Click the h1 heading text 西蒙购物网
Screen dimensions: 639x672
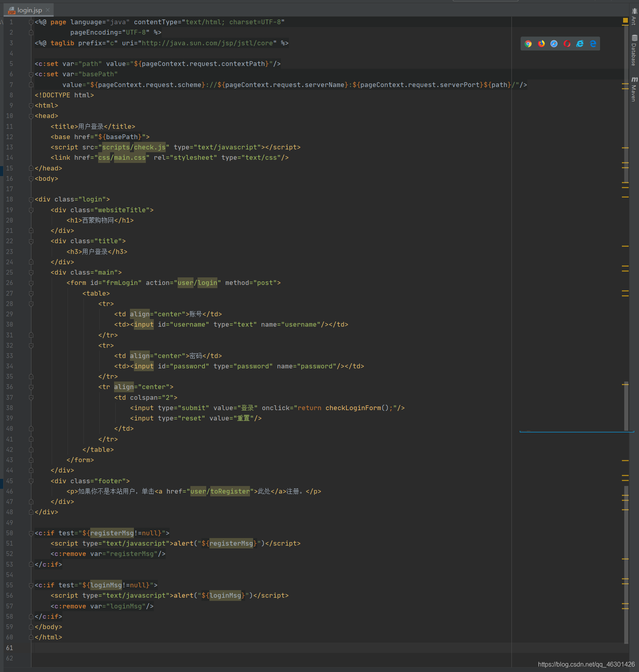[98, 221]
